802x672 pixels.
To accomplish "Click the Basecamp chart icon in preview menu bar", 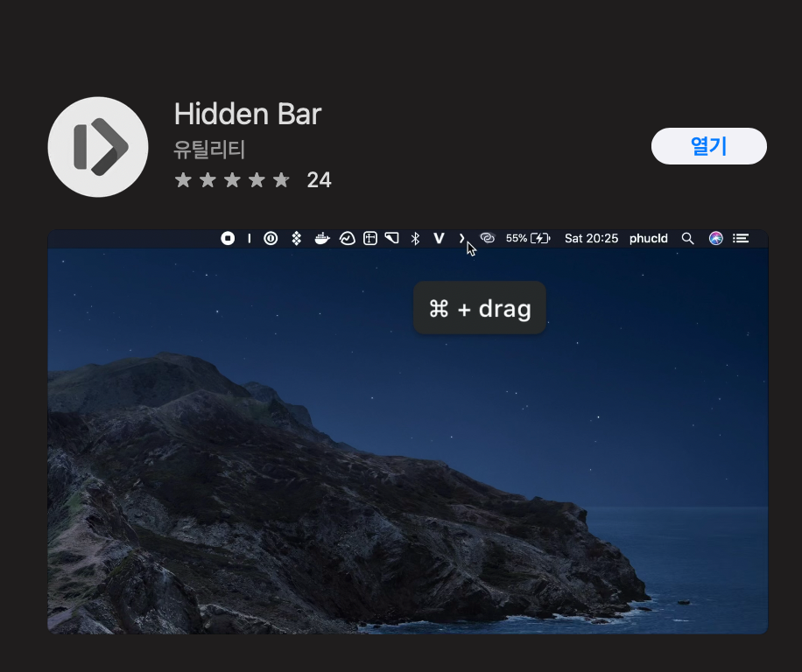I will point(347,238).
